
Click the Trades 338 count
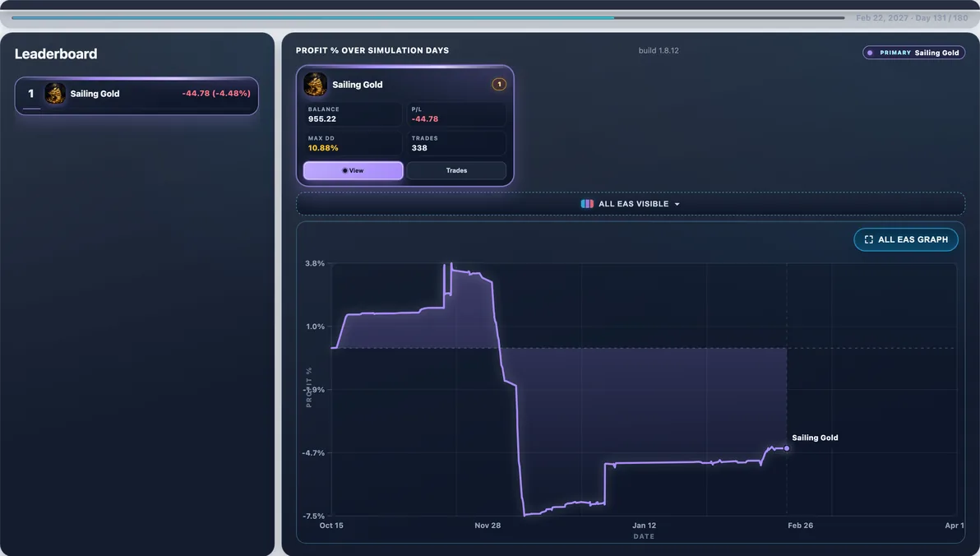(x=419, y=148)
